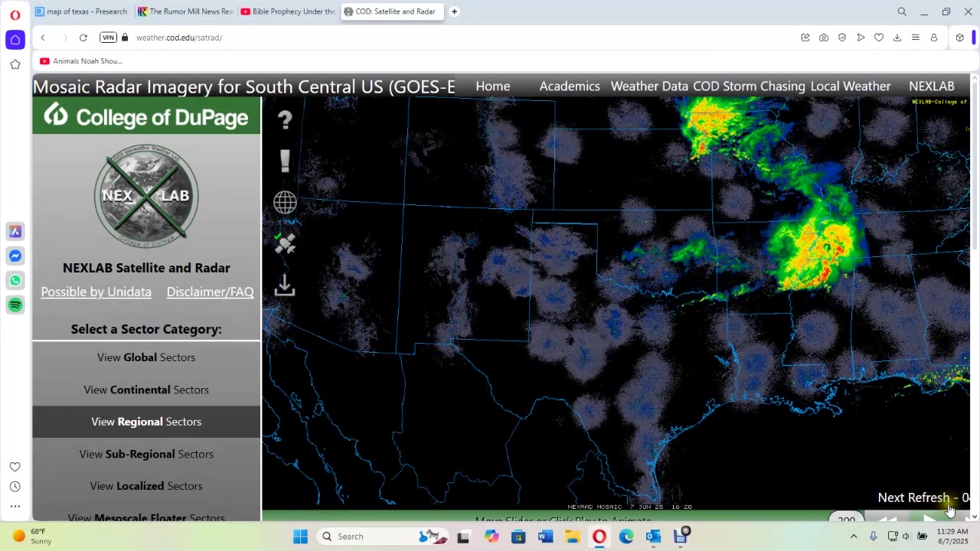The width and height of the screenshot is (980, 551).
Task: Toggle the shield privacy protection icon
Action: (x=841, y=37)
